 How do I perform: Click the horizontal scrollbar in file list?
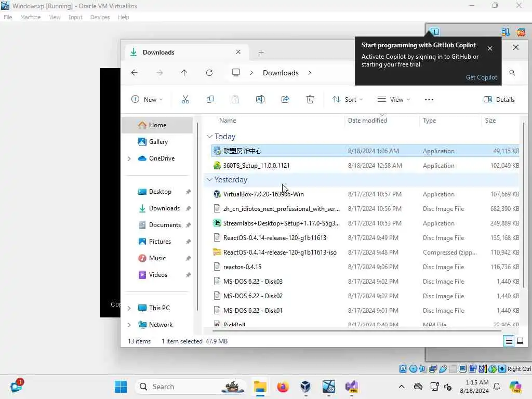[x=357, y=330]
